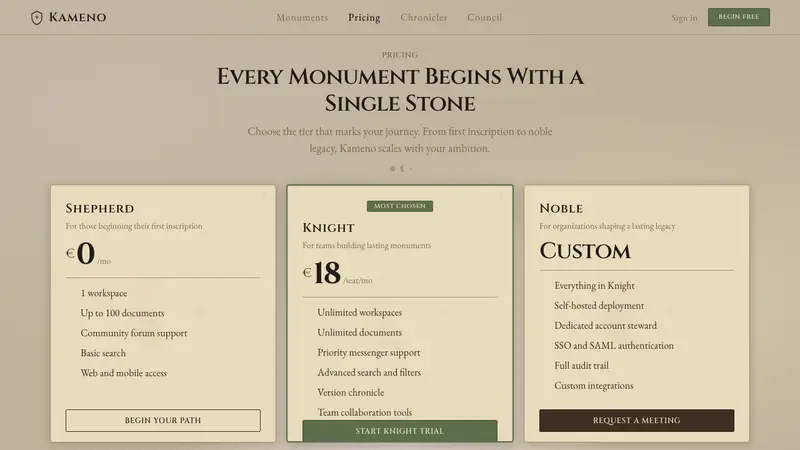Image resolution: width=800 pixels, height=450 pixels.
Task: Click the Sign in link
Action: click(x=684, y=18)
